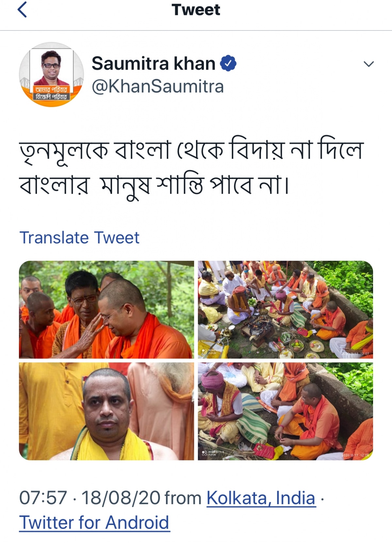Click the Bengali tweet text

[x=191, y=168]
